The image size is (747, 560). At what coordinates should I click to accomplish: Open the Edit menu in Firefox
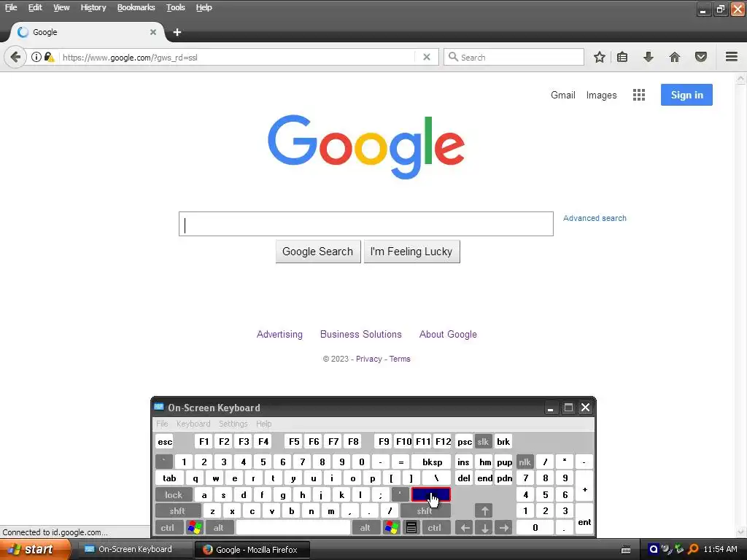pyautogui.click(x=35, y=7)
